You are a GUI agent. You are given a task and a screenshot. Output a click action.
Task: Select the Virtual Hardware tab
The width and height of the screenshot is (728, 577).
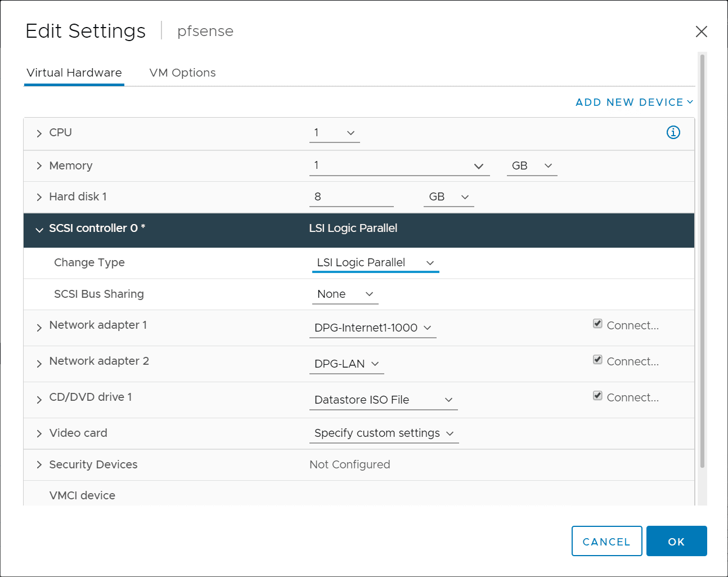(74, 73)
